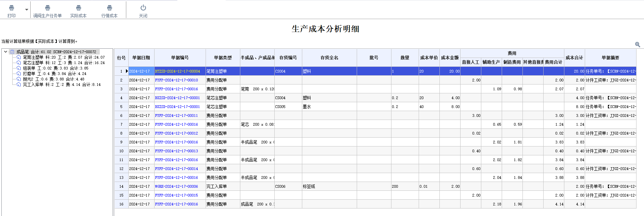Image resolution: width=644 pixels, height=216 pixels.
Task: Open document FYFP-2024-12-17-00014 link
Action: point(176,169)
